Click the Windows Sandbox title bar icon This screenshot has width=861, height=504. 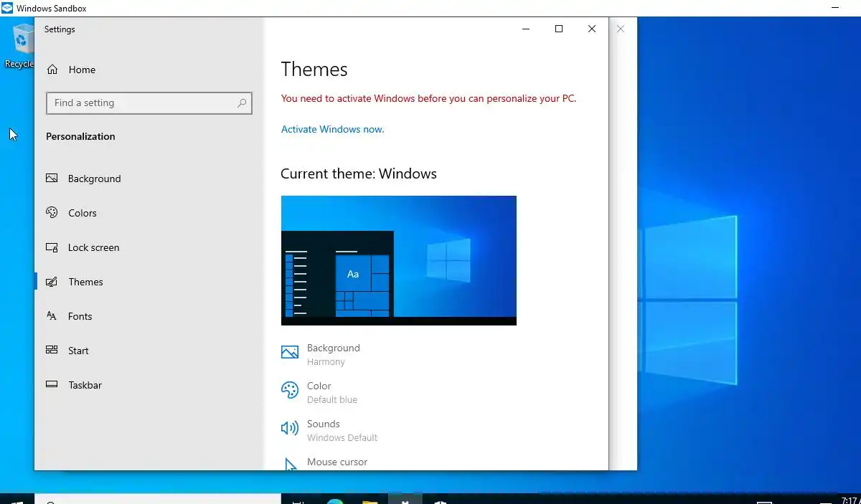7,8
